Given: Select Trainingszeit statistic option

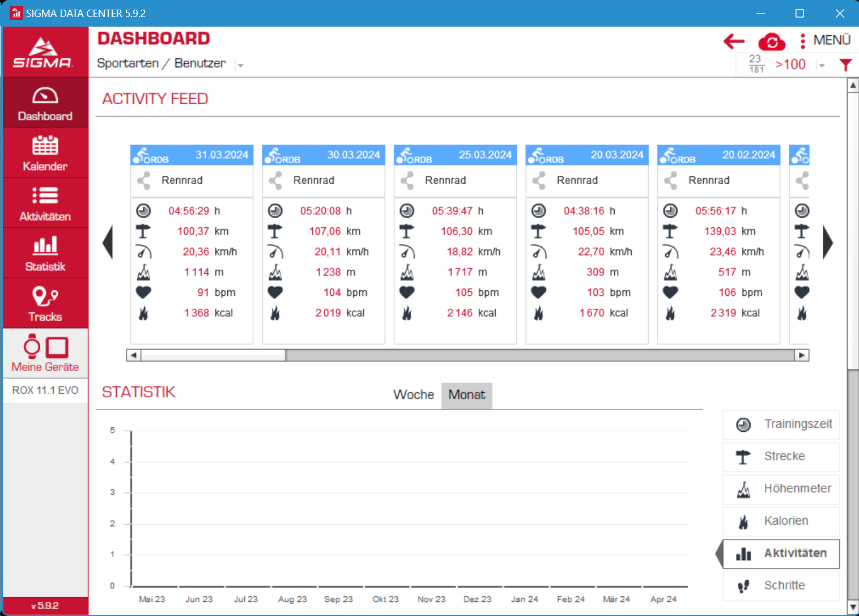Looking at the screenshot, I should coord(781,424).
